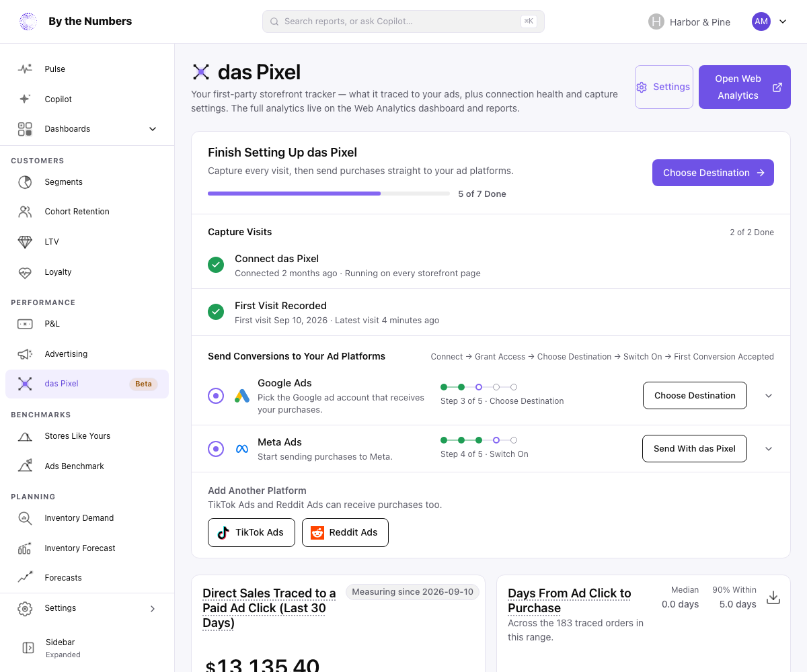Open Copilot sparkle icon in sidebar
The width and height of the screenshot is (807, 672).
click(25, 99)
